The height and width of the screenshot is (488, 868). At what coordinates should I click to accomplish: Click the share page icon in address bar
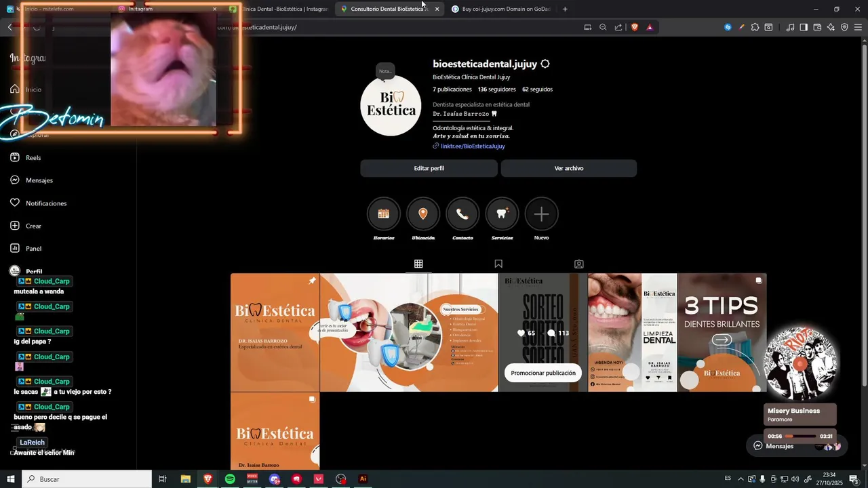pyautogui.click(x=618, y=27)
